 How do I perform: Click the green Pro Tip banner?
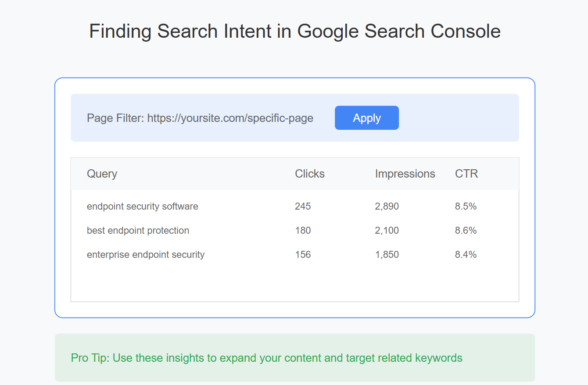click(295, 358)
